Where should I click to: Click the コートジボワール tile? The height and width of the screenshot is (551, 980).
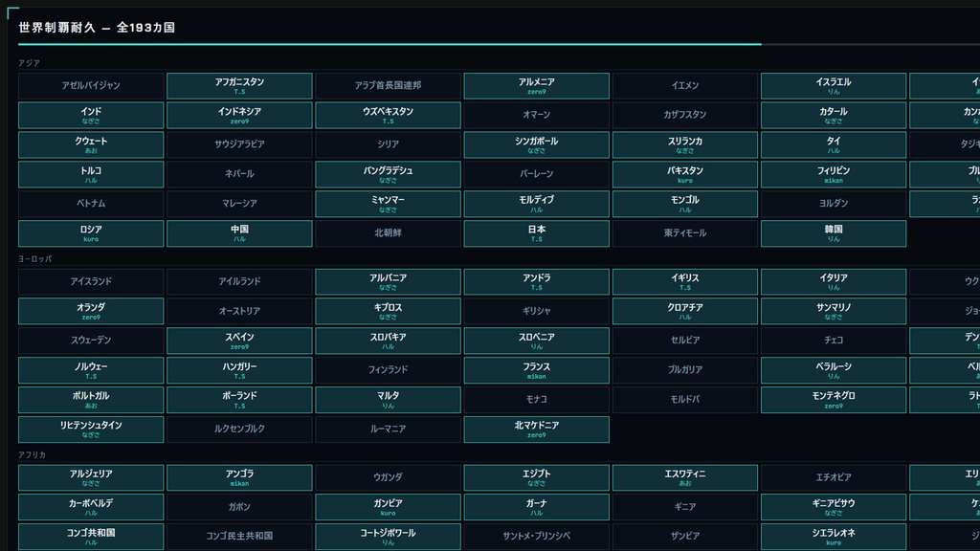389,537
